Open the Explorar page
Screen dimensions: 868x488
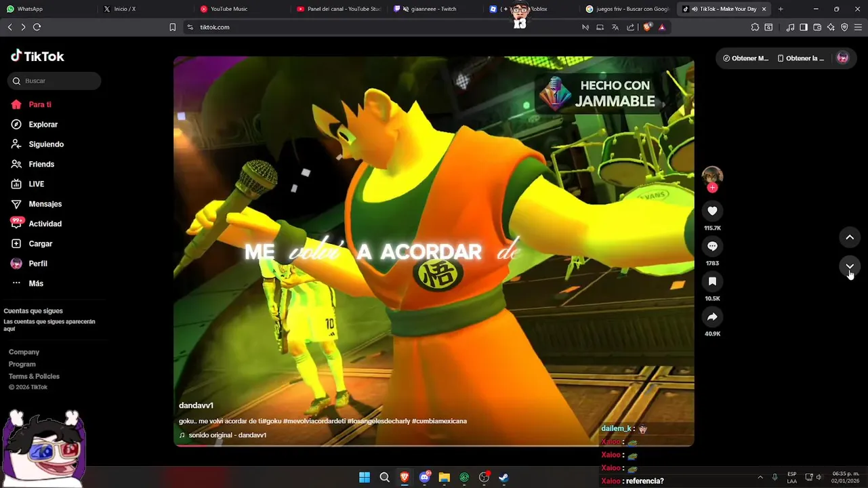click(x=35, y=125)
